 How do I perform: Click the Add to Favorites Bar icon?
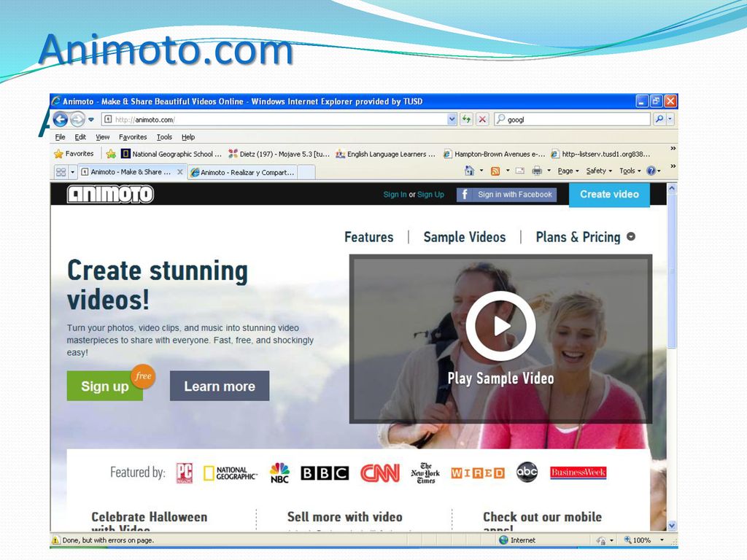[111, 154]
